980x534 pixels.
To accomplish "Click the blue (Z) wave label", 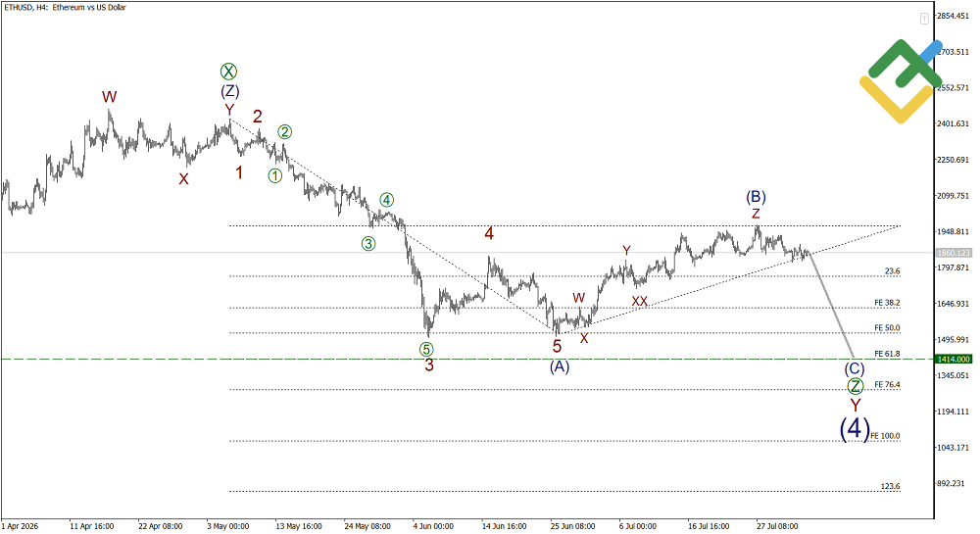I will tap(229, 91).
